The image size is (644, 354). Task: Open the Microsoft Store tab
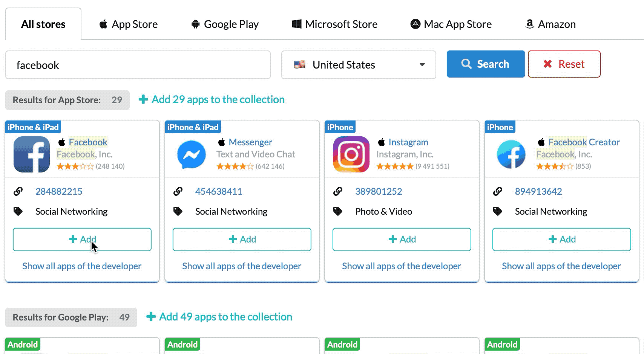tap(335, 24)
